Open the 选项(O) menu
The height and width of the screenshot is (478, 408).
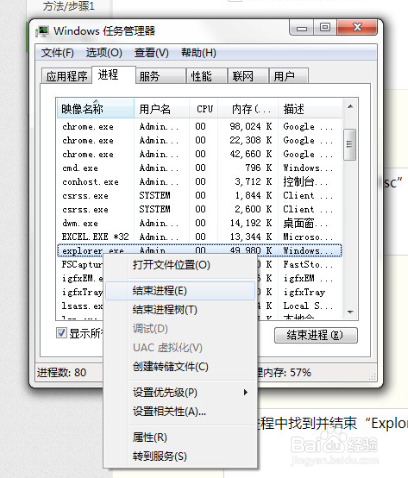[x=104, y=53]
